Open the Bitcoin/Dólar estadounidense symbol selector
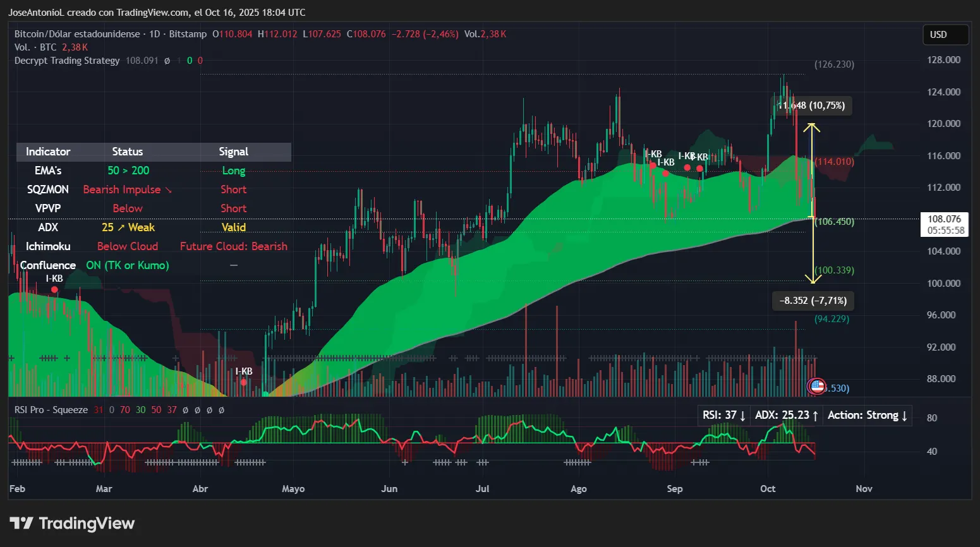The width and height of the screenshot is (980, 547). pyautogui.click(x=76, y=33)
